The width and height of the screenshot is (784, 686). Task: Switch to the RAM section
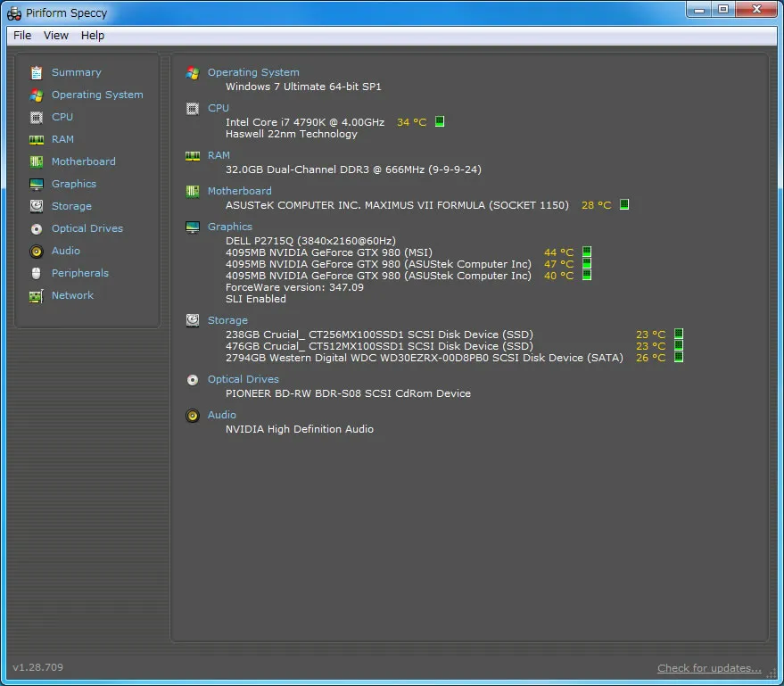pyautogui.click(x=62, y=139)
